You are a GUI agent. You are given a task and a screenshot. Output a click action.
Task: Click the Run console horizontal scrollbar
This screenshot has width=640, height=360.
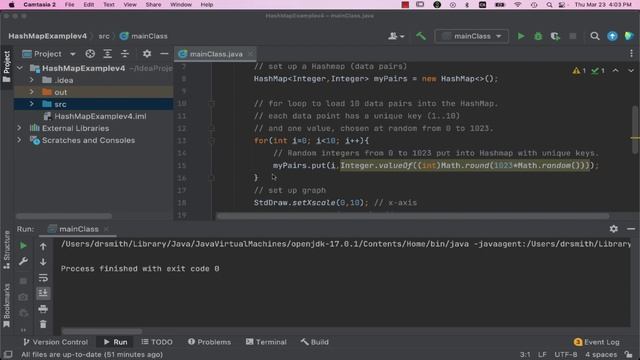coord(102,331)
